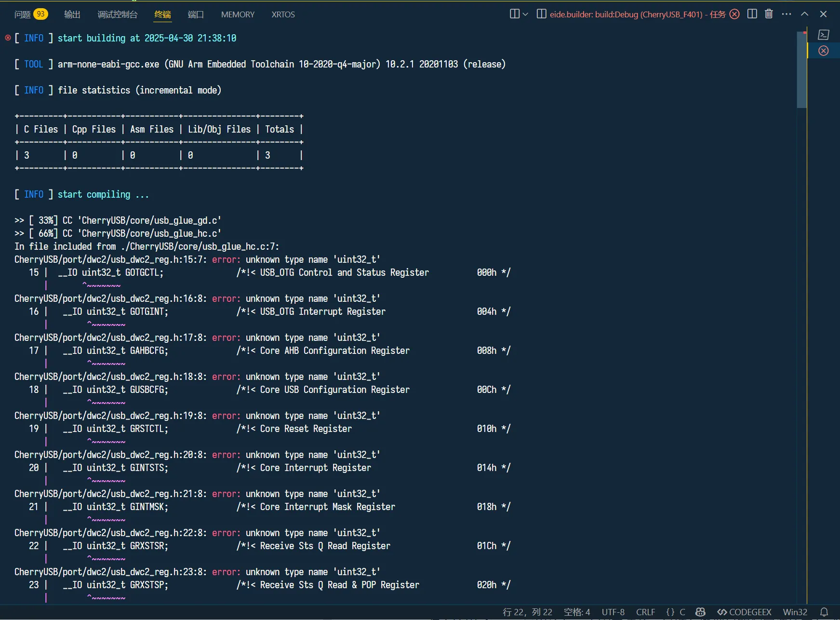Click the Copilot status icon
This screenshot has height=620, width=840.
point(701,612)
